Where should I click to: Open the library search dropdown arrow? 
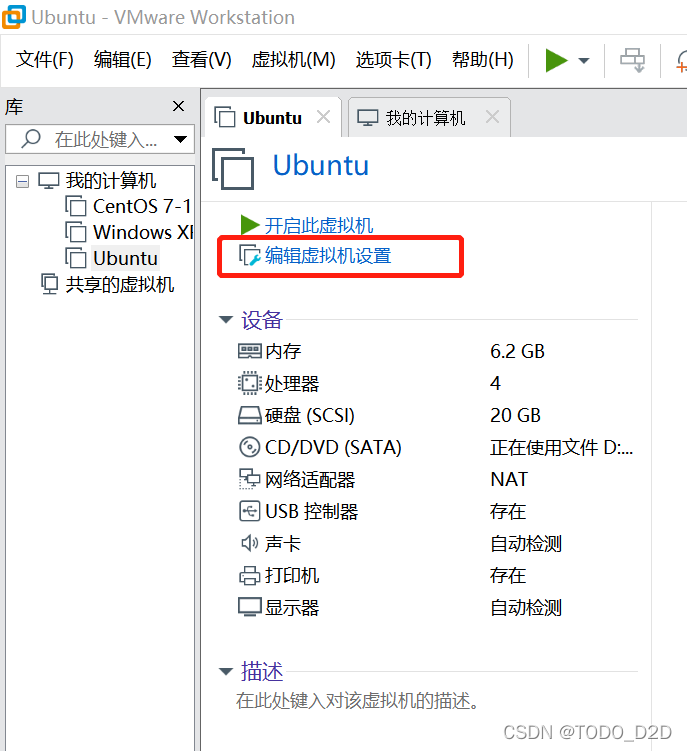point(181,139)
